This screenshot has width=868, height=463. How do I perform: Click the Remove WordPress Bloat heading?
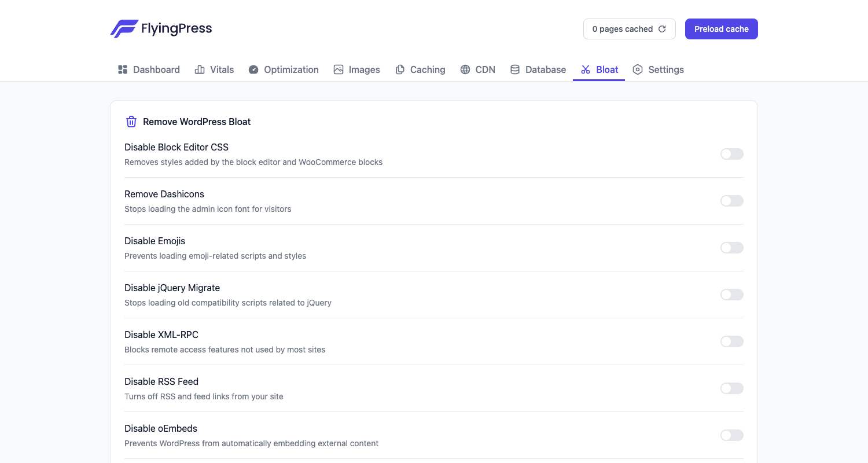click(197, 122)
